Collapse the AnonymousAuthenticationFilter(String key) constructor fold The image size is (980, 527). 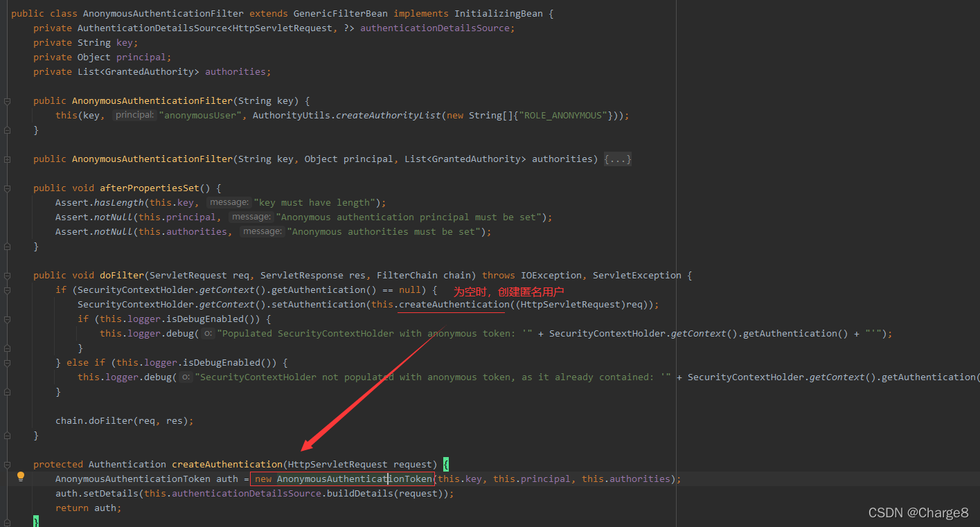tap(7, 101)
